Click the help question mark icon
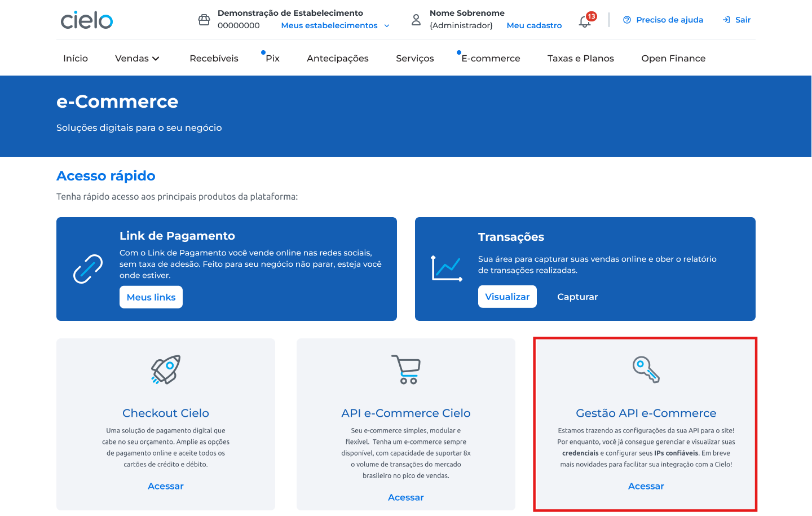812x516 pixels. coord(627,20)
